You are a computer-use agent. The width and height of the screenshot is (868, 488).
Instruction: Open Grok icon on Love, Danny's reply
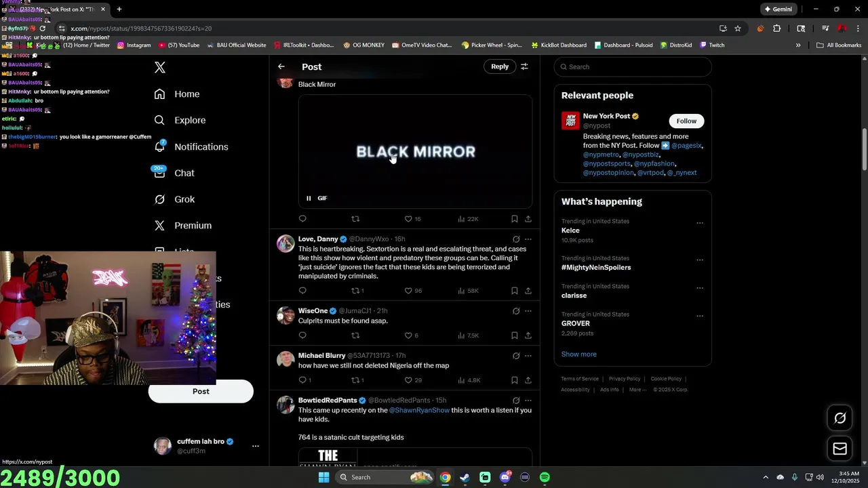(x=516, y=239)
